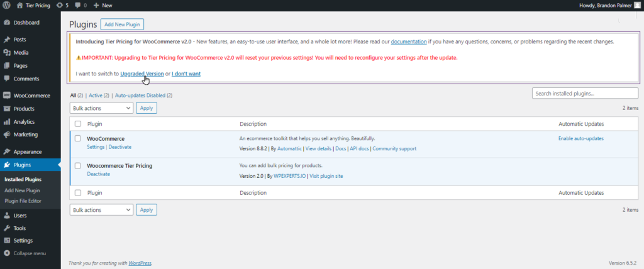Click the Tools wrench icon
The width and height of the screenshot is (644, 269).
tap(6, 228)
